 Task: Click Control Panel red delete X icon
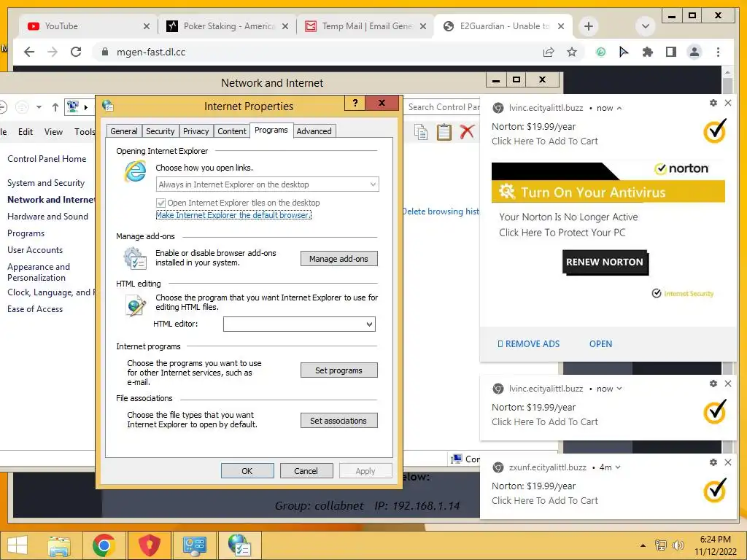[x=468, y=132]
